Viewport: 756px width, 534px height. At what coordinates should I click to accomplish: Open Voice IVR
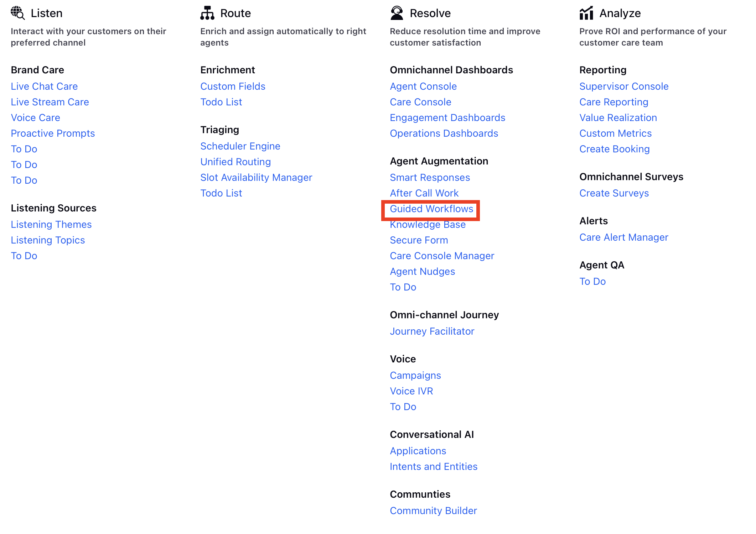[x=411, y=391]
